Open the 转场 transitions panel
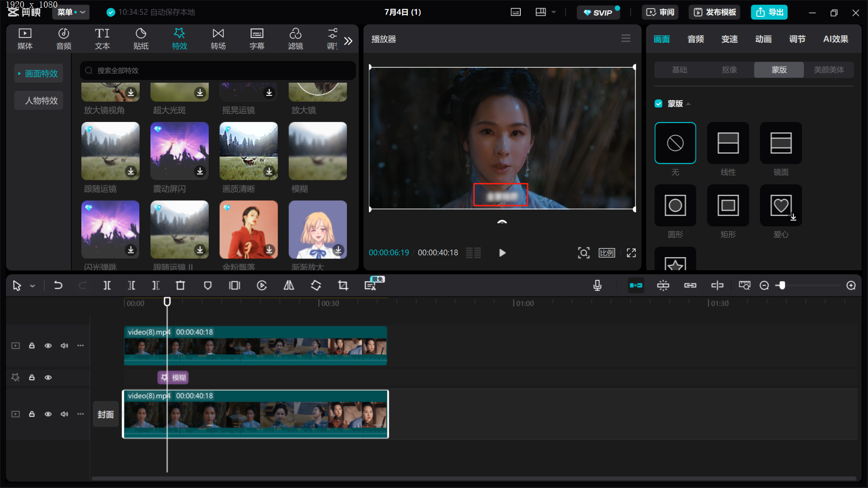This screenshot has width=868, height=488. [218, 39]
